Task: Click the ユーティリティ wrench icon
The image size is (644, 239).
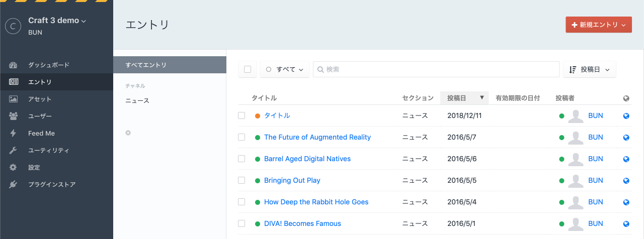Action: pos(14,150)
